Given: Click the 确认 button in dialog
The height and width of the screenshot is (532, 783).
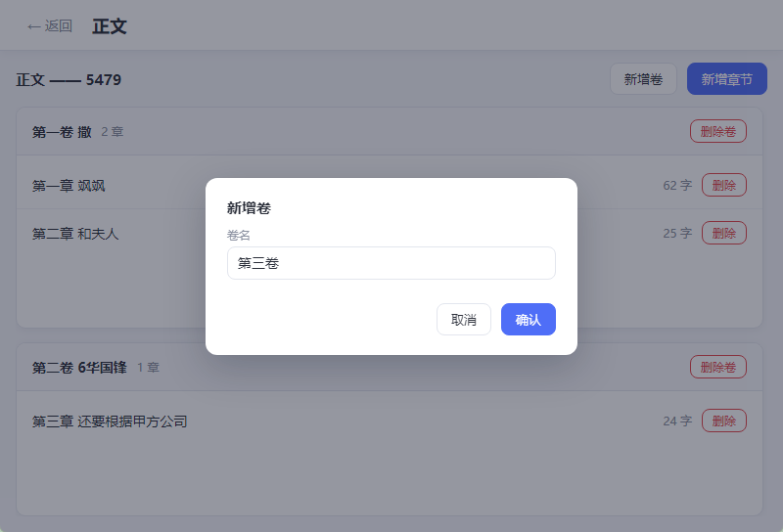Looking at the screenshot, I should click(x=529, y=320).
